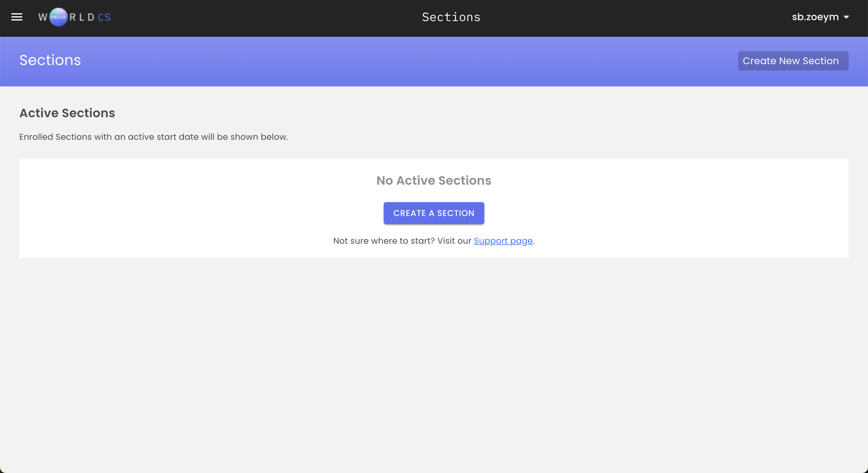This screenshot has height=473, width=868.
Task: Open the Support page link
Action: [x=503, y=241]
